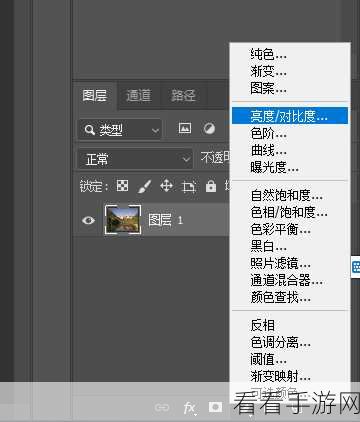Select the 图层 1 thumbnail
This screenshot has width=360, height=422.
pyautogui.click(x=123, y=220)
